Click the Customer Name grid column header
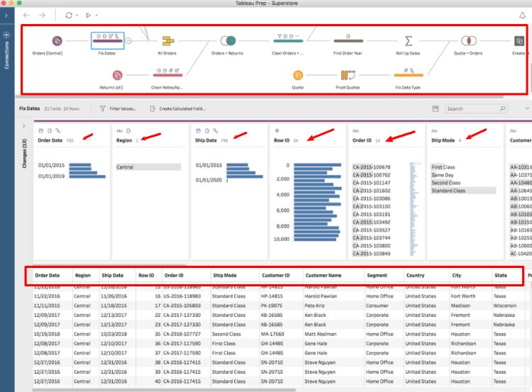 pyautogui.click(x=323, y=275)
